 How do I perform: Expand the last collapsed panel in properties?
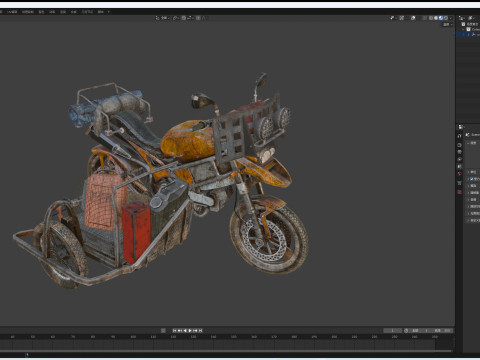468,220
